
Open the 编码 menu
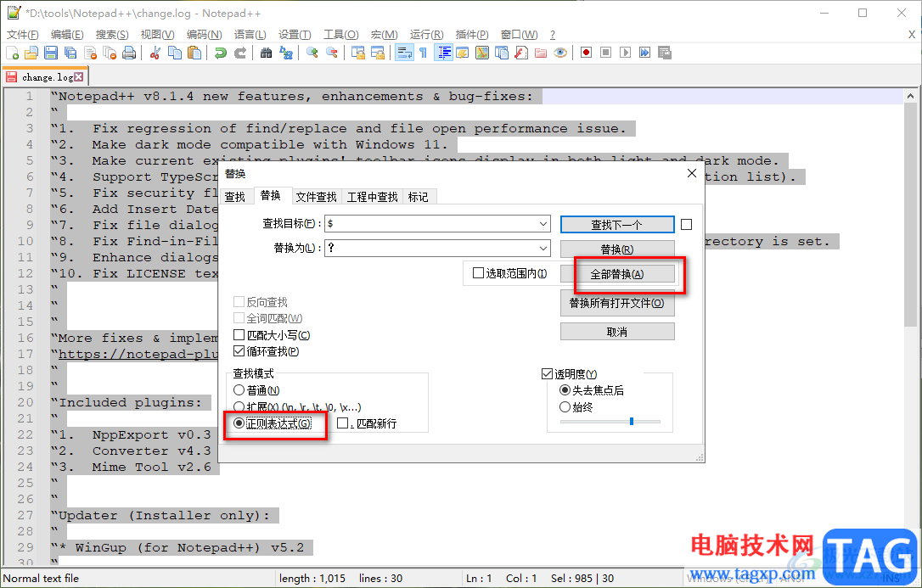click(204, 35)
